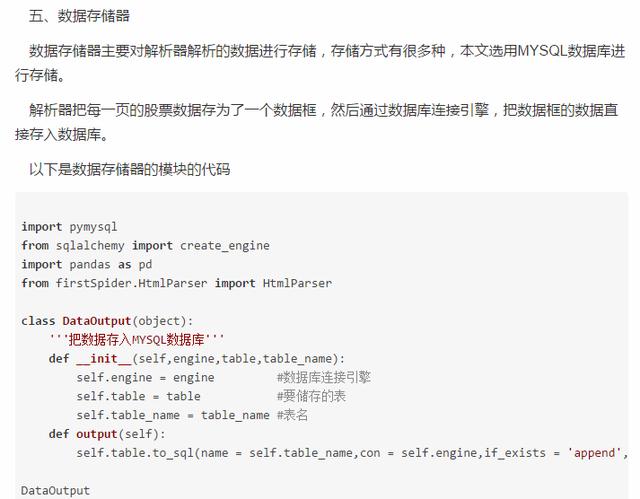Click the DataOutput text at the bottom
Image resolution: width=640 pixels, height=499 pixels.
point(55,490)
